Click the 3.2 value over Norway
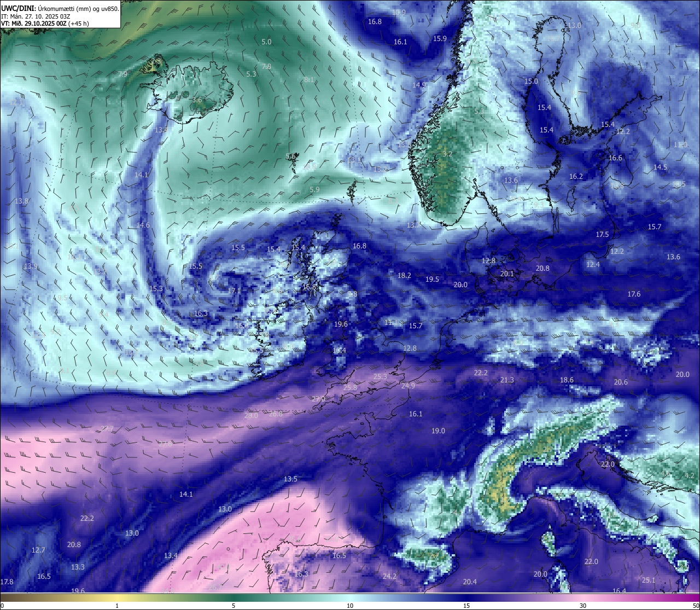700x610 pixels. coord(447,154)
